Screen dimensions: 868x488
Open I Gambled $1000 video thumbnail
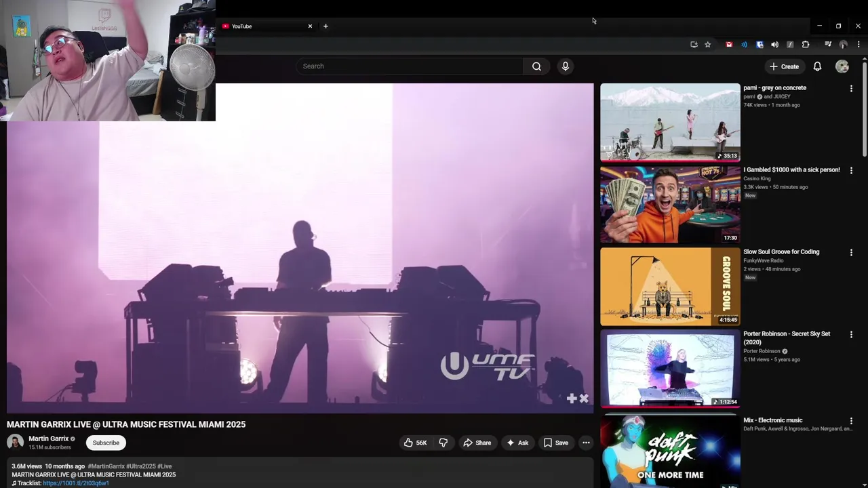pos(670,205)
